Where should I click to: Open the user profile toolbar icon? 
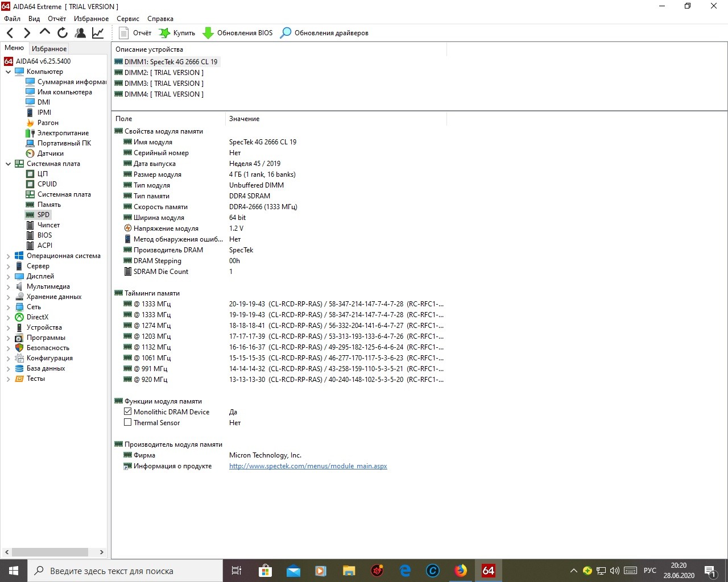point(80,33)
